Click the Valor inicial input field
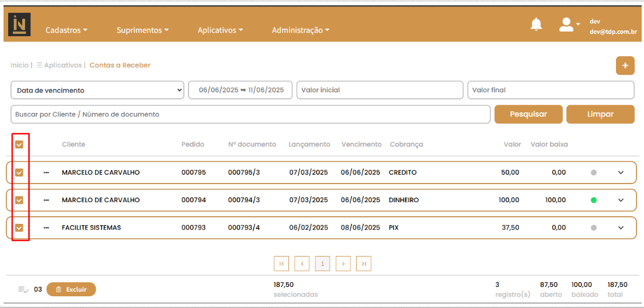Viewport: 644px width, 308px height. (x=380, y=90)
